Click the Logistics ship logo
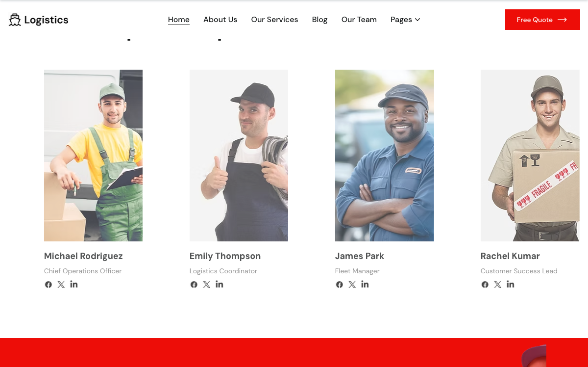The width and height of the screenshot is (588, 367). point(38,20)
